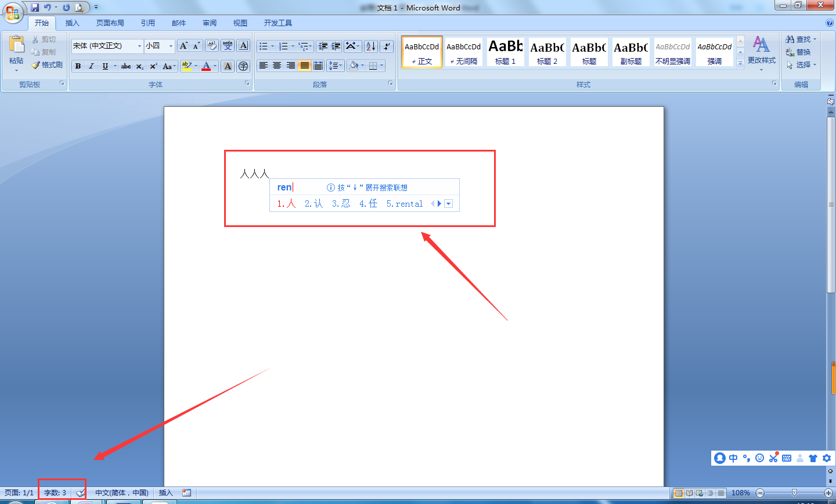Apply superscript formatting
Image resolution: width=836 pixels, height=504 pixels.
point(153,66)
